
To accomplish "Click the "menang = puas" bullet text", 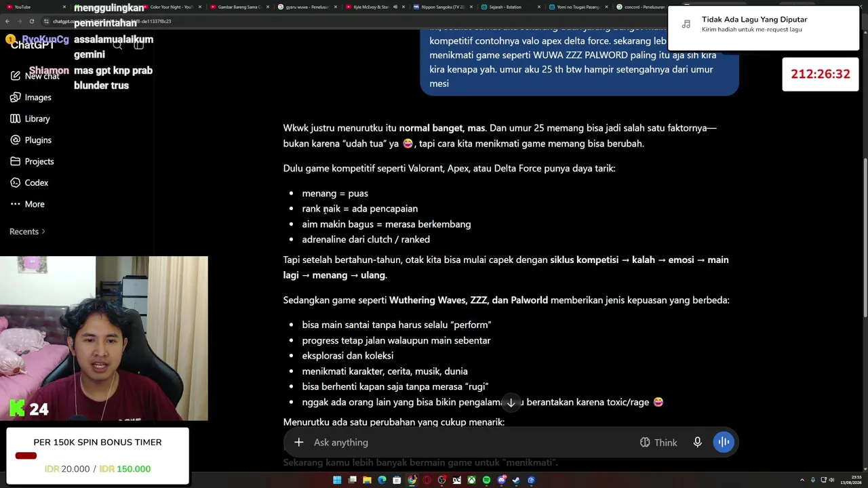I will pos(335,194).
